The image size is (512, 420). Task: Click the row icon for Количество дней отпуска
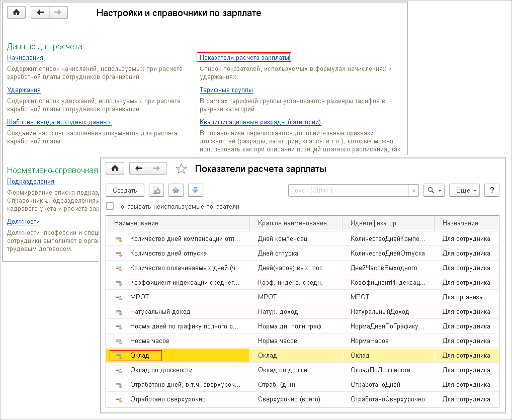click(x=119, y=254)
